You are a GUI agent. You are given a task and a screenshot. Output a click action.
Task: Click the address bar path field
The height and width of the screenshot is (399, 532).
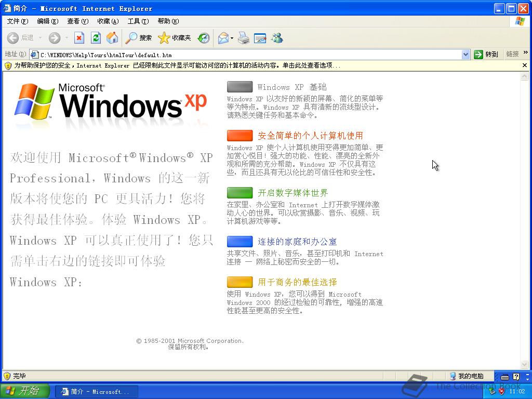tap(250, 55)
